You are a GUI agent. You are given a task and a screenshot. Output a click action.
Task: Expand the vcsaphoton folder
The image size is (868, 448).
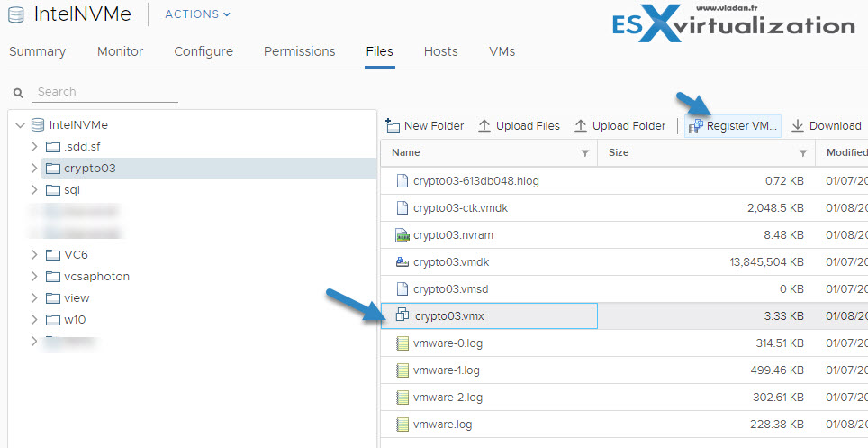(34, 277)
